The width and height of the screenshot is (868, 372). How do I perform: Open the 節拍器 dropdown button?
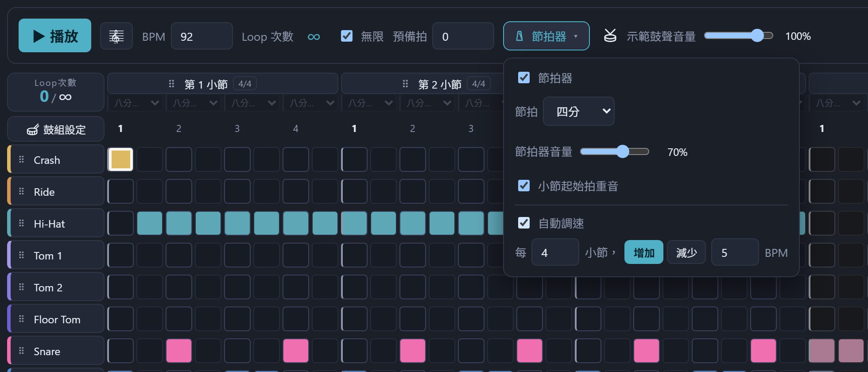coord(546,36)
